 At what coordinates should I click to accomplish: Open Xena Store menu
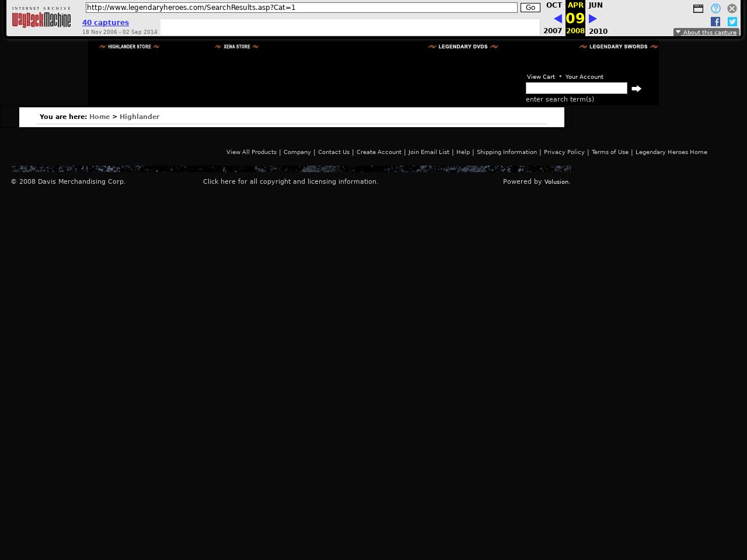[x=236, y=47]
